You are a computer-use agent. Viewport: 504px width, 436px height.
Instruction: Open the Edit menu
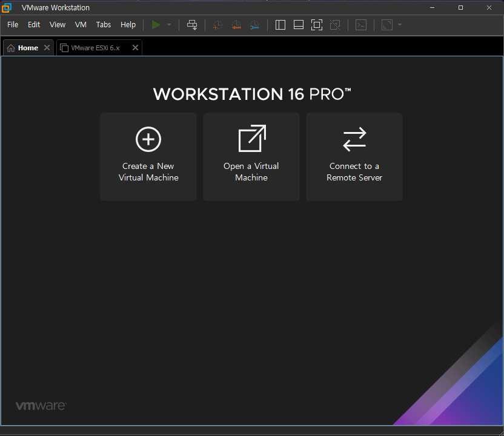click(x=34, y=25)
